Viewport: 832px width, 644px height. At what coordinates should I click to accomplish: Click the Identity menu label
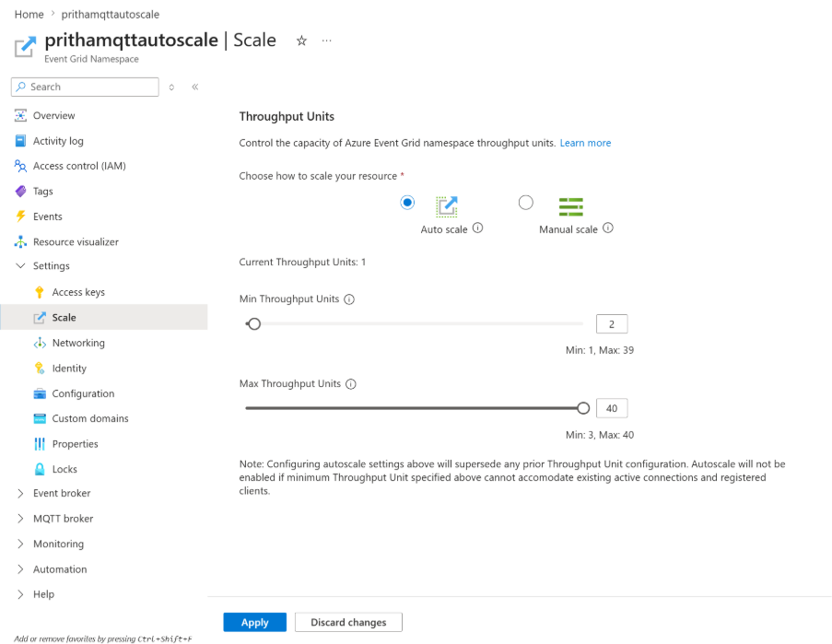click(69, 369)
